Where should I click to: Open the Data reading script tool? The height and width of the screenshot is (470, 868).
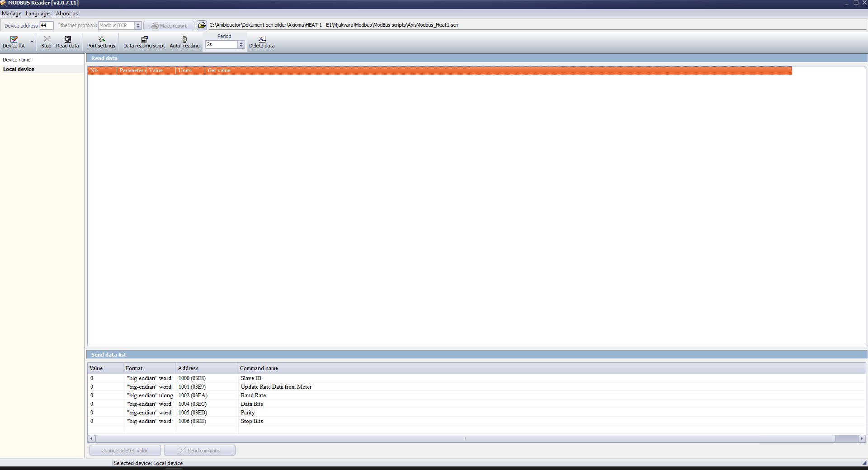tap(144, 42)
